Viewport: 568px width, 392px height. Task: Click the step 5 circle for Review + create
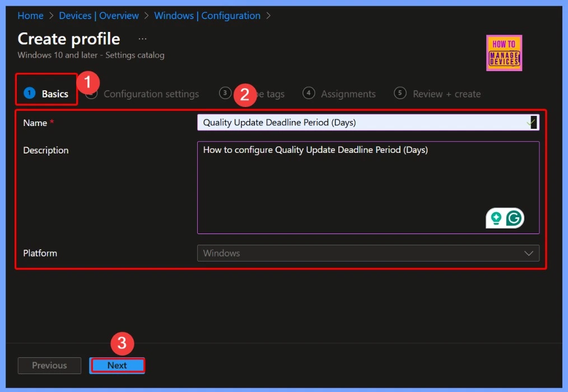point(400,93)
